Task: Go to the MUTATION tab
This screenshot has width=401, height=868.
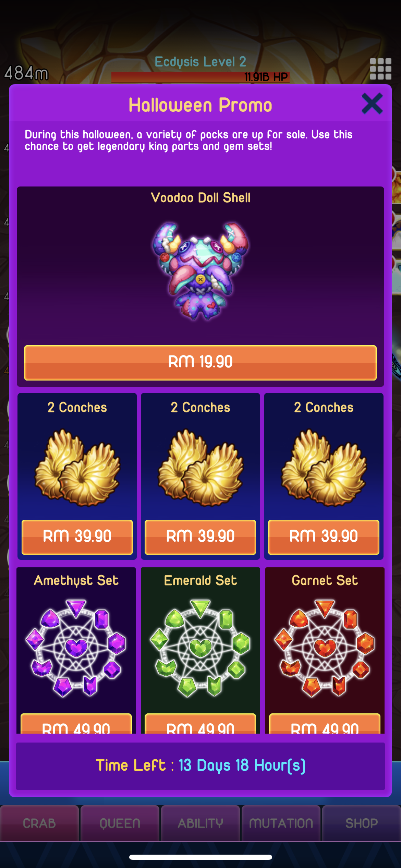Action: [x=281, y=823]
